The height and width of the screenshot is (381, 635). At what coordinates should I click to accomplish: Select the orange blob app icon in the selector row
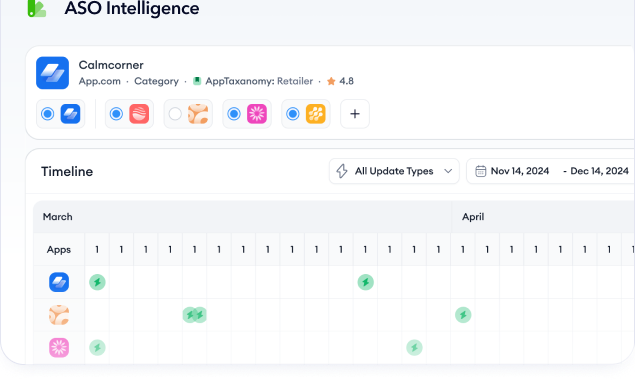click(198, 114)
